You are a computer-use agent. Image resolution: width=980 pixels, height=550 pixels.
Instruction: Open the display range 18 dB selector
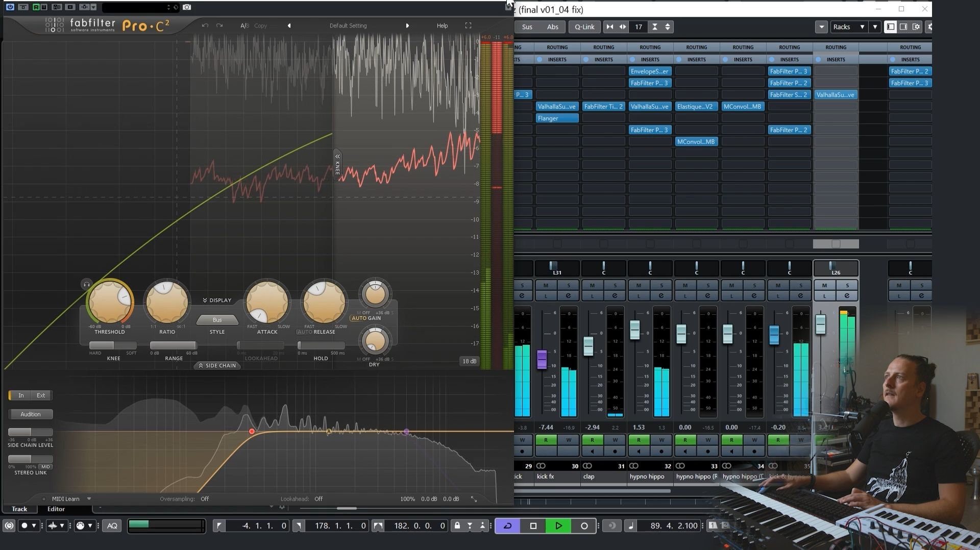(469, 361)
